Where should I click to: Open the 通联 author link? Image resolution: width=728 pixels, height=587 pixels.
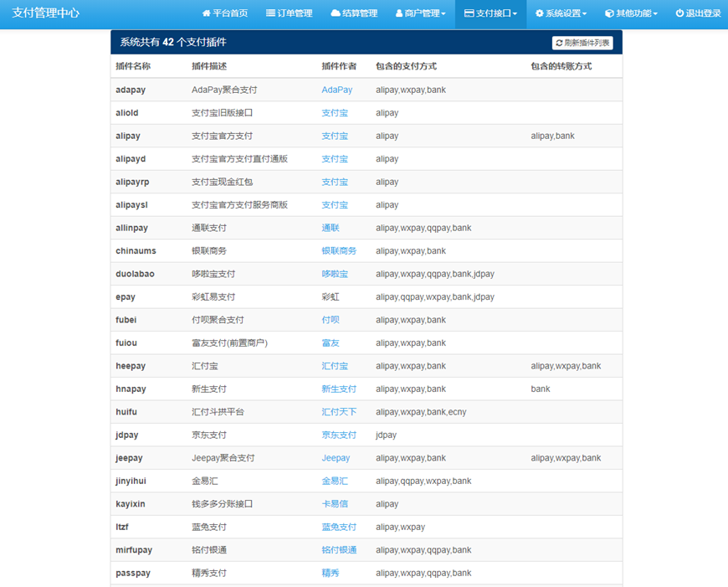[331, 228]
